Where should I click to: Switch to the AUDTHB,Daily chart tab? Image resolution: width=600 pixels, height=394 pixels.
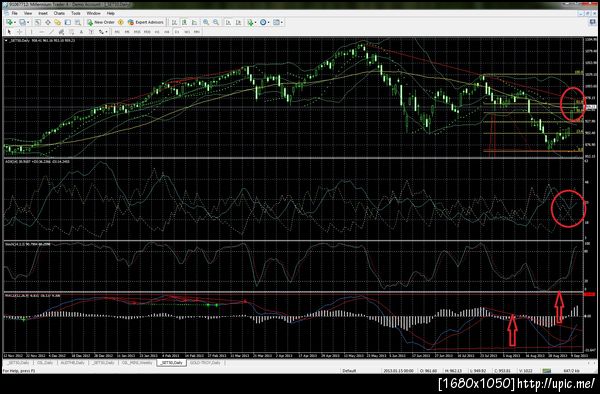click(x=73, y=362)
